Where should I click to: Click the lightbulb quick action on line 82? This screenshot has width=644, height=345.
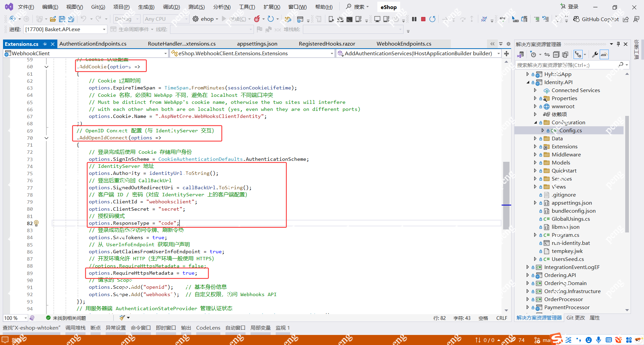pos(37,223)
